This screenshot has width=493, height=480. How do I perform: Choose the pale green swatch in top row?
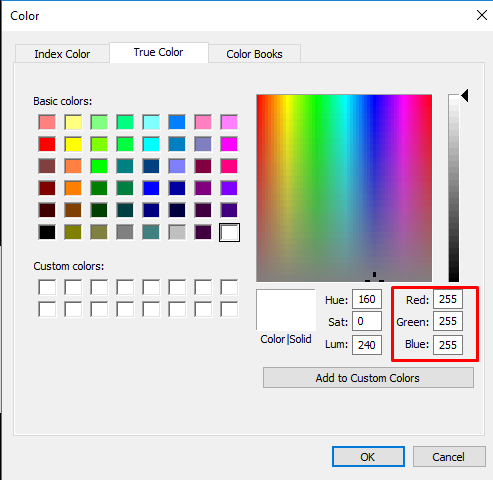[x=99, y=122]
